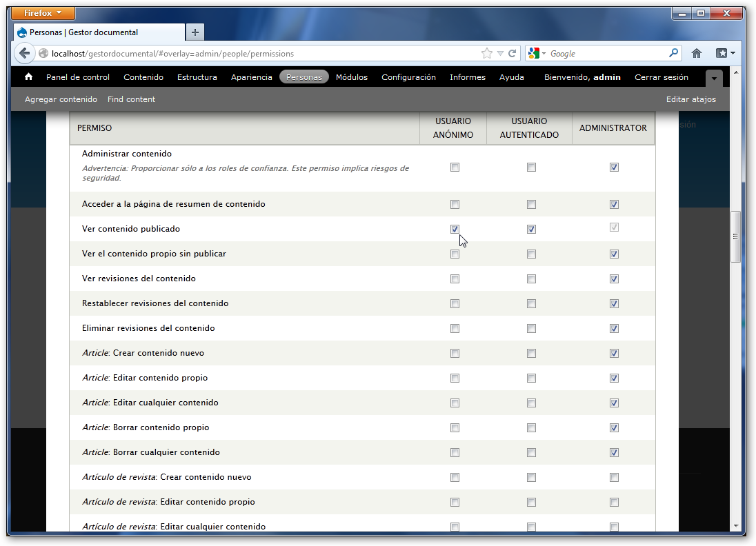756x546 pixels.
Task: Click the URL address bar field
Action: click(262, 54)
